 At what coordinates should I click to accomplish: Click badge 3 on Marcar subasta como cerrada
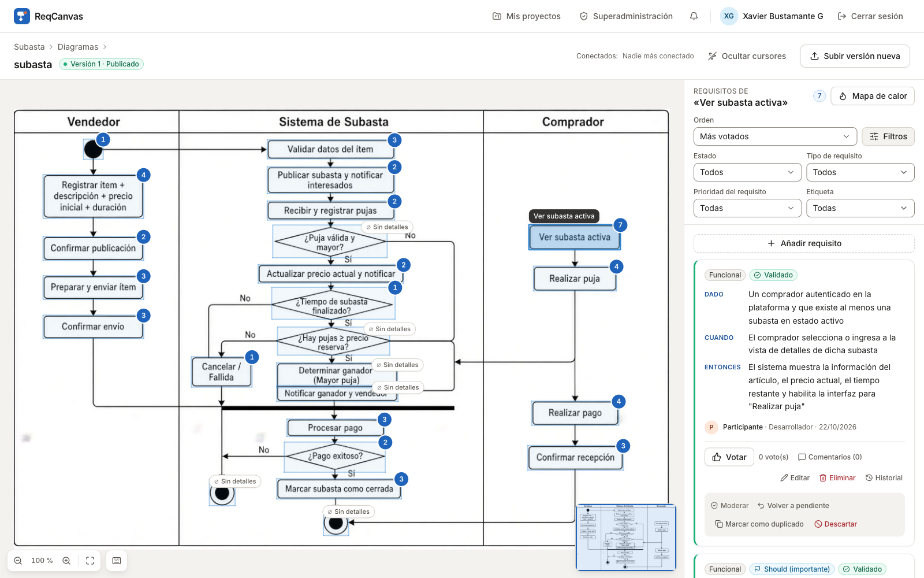pos(401,479)
